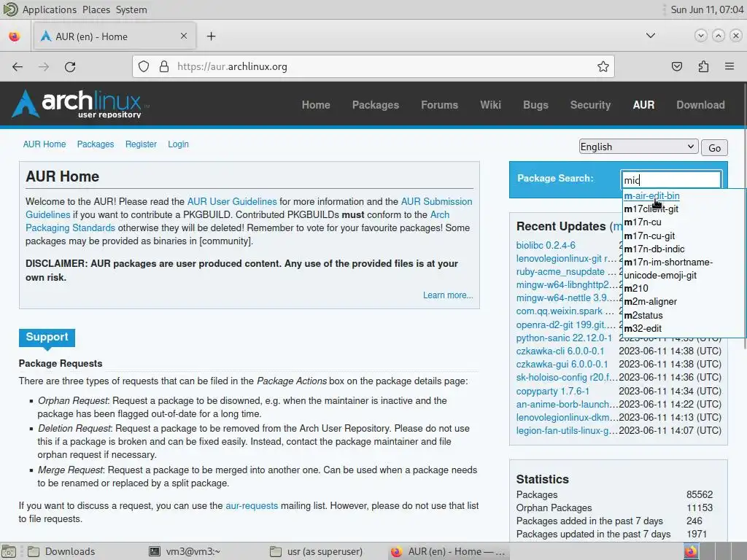This screenshot has width=747, height=560.
Task: Choose the m17n-cu suggestion
Action: [642, 222]
